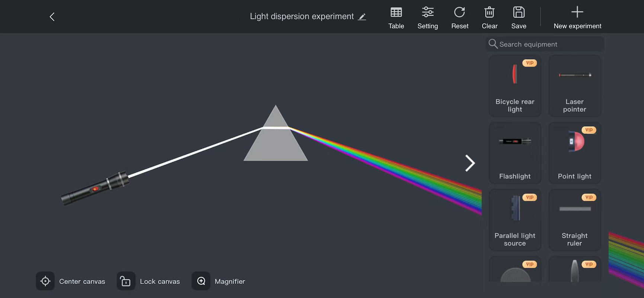This screenshot has height=298, width=644.
Task: Collapse the equipment panel with right chevron
Action: (470, 163)
